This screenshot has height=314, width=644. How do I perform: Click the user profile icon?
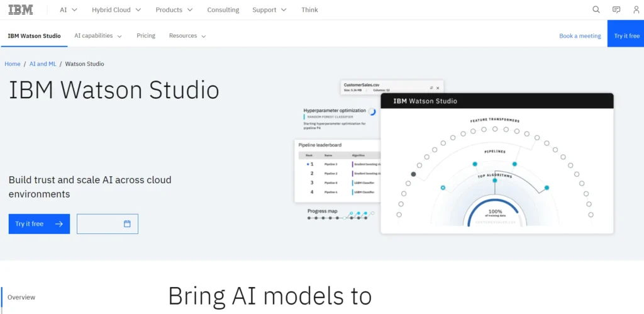tap(636, 10)
